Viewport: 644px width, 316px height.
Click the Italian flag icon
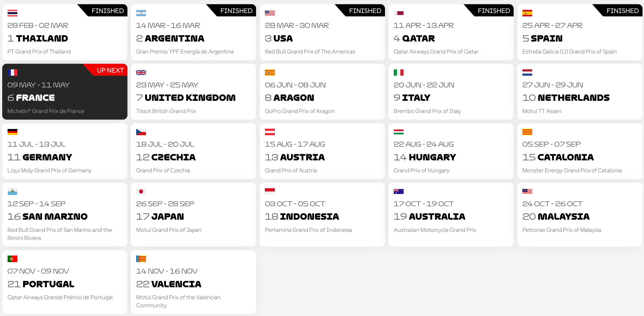pyautogui.click(x=398, y=72)
